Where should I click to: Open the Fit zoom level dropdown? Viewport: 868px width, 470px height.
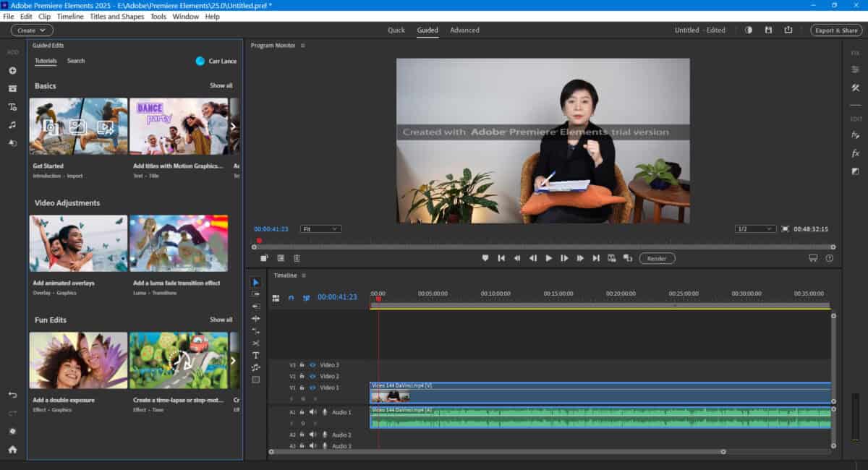pos(320,228)
